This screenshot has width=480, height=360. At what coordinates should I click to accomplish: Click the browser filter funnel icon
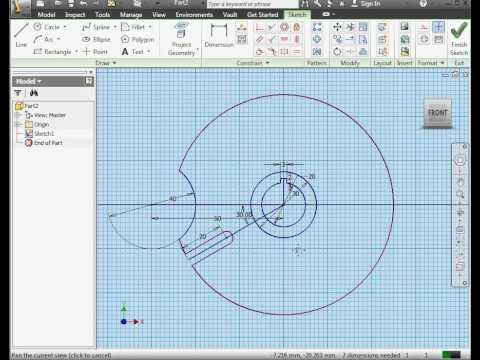pos(18,93)
